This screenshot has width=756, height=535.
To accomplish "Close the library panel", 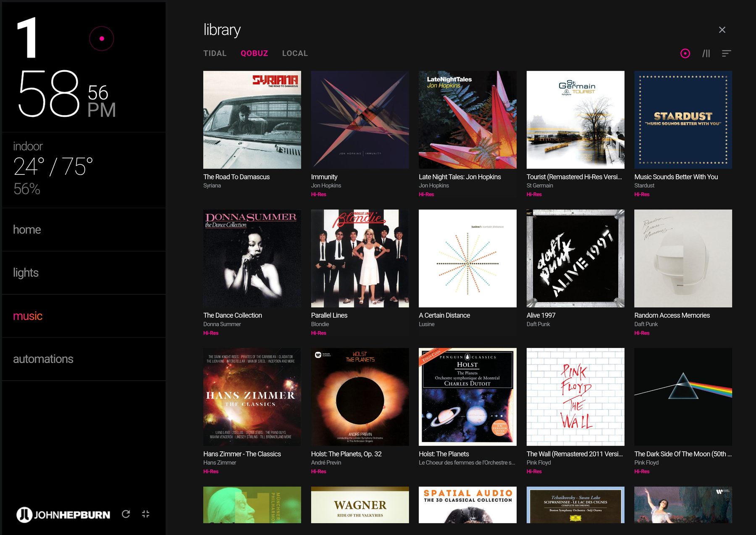I will pos(722,30).
